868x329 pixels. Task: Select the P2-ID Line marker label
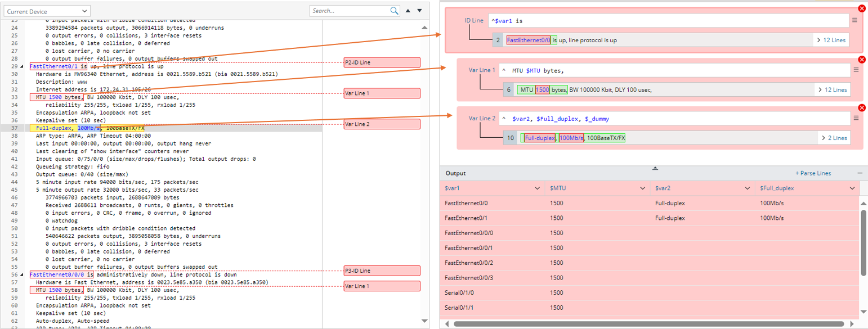coord(382,62)
